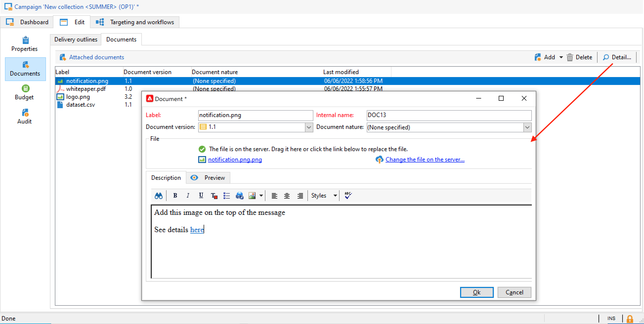Switch to Delivery outlines tab
Screen dimensions: 644x324
(76, 40)
